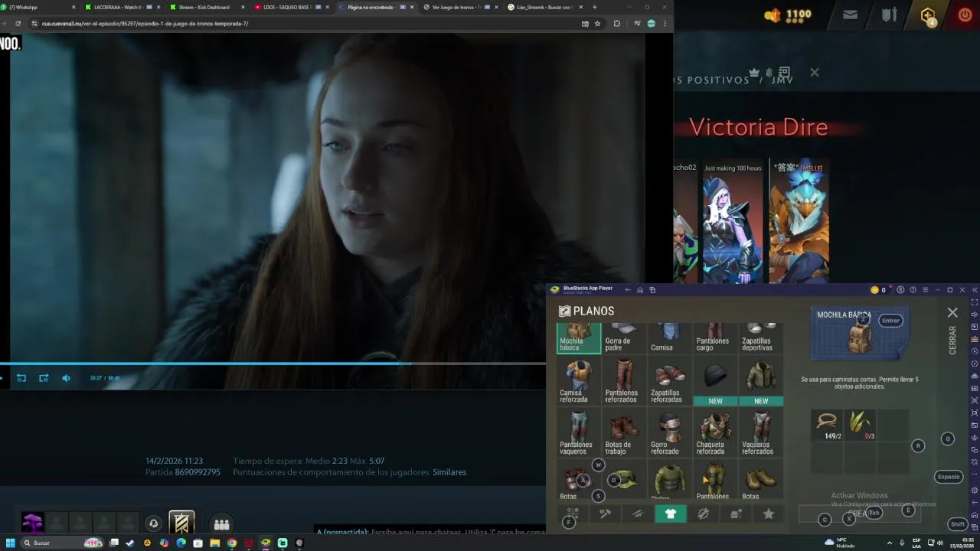Open the Dota party members icon

click(221, 524)
